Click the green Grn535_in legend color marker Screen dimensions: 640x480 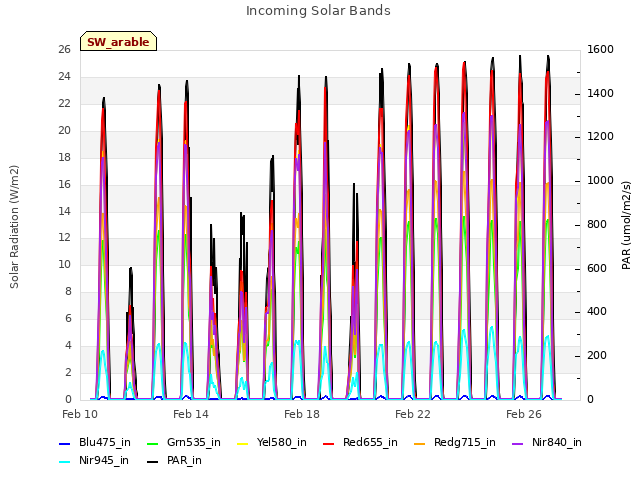[152, 444]
